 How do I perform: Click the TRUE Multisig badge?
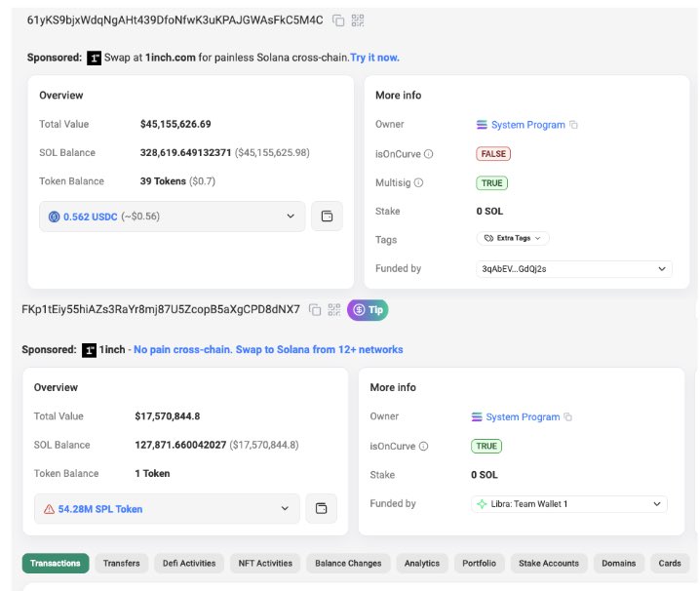(492, 183)
